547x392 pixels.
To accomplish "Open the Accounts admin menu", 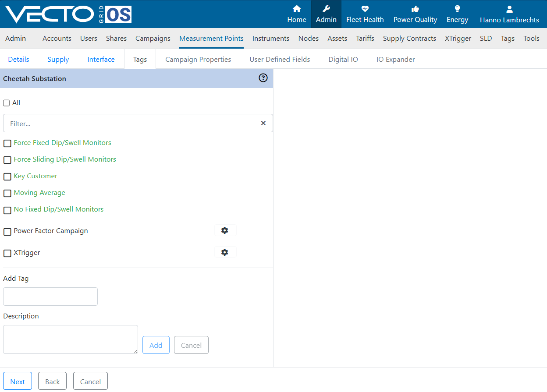I will point(57,39).
